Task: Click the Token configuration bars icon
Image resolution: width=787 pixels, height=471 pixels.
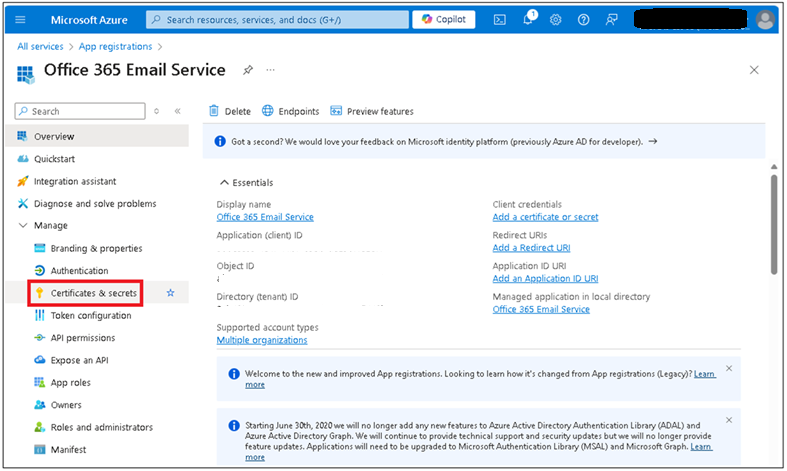Action: [x=40, y=315]
